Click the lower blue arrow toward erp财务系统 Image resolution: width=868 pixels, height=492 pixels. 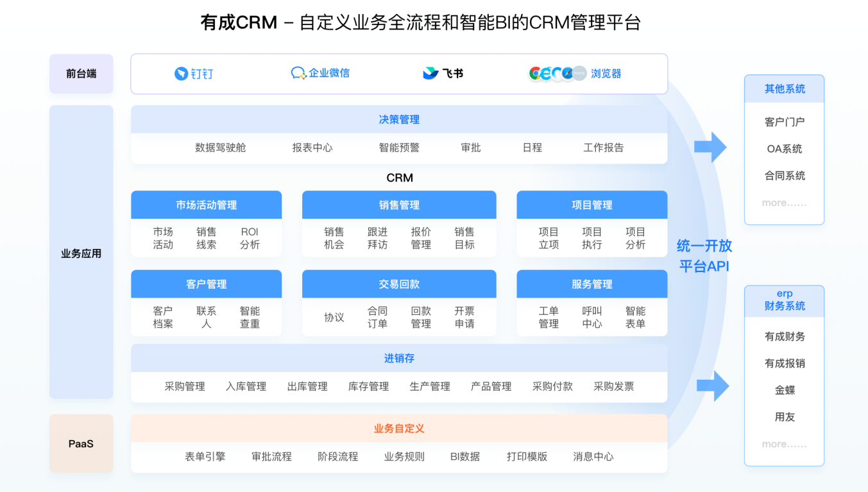point(714,386)
